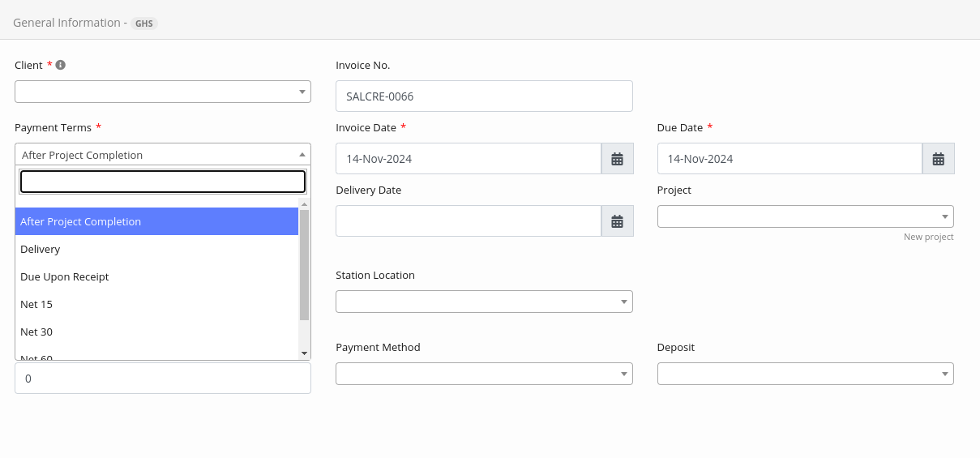The image size is (980, 458).
Task: Pick Net 30 payment term
Action: (36, 332)
